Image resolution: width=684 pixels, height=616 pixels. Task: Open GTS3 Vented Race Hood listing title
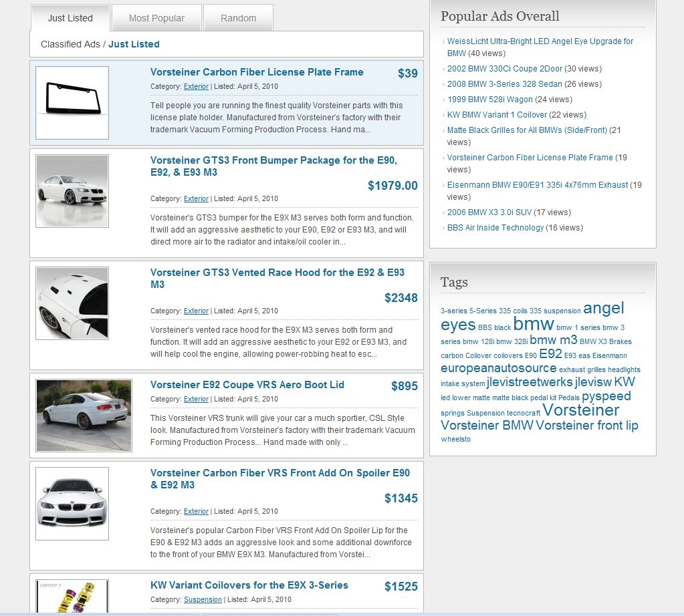(x=277, y=278)
